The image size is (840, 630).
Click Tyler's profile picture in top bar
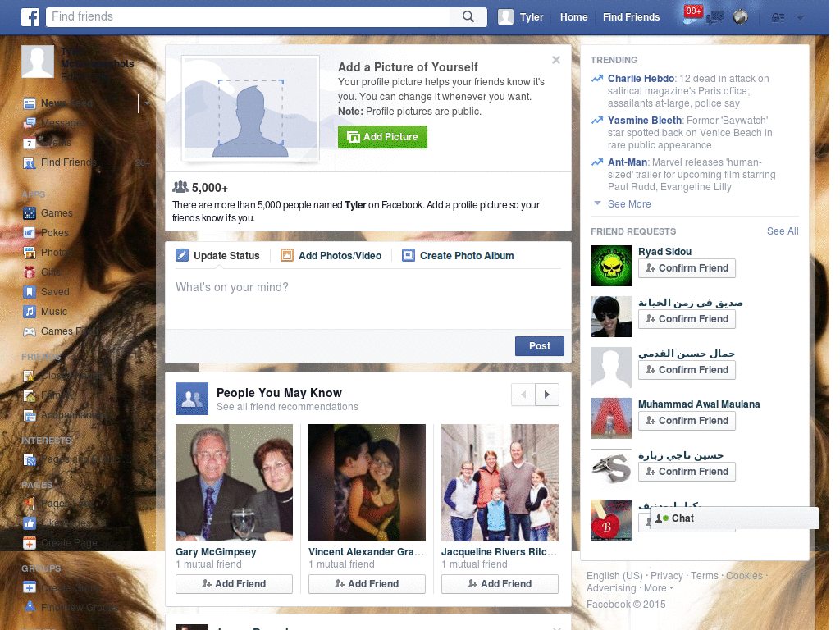pyautogui.click(x=505, y=17)
